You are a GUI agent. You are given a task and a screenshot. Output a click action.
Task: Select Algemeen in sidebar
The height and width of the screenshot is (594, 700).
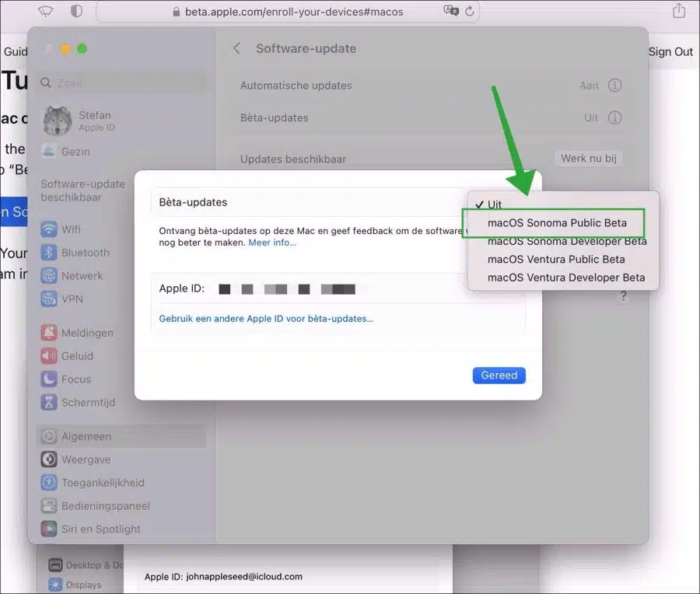(121, 436)
